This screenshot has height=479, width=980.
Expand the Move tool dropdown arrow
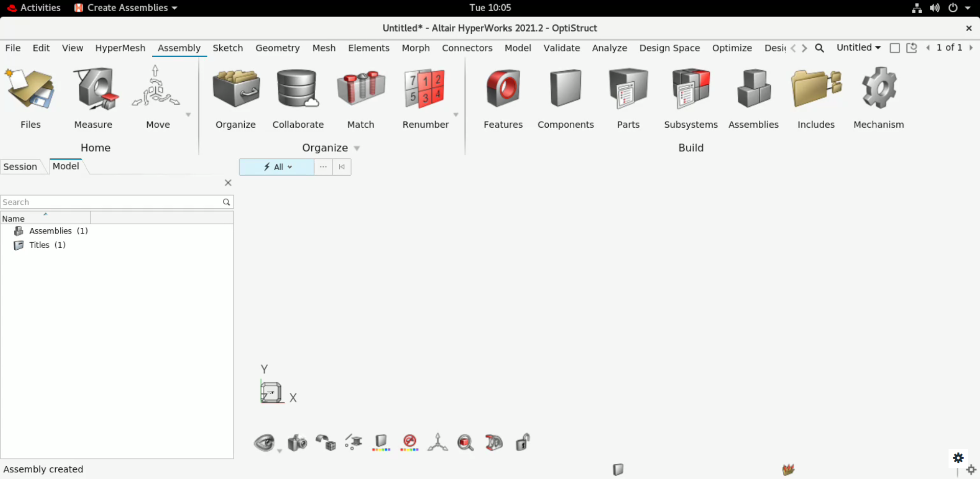[x=188, y=115]
